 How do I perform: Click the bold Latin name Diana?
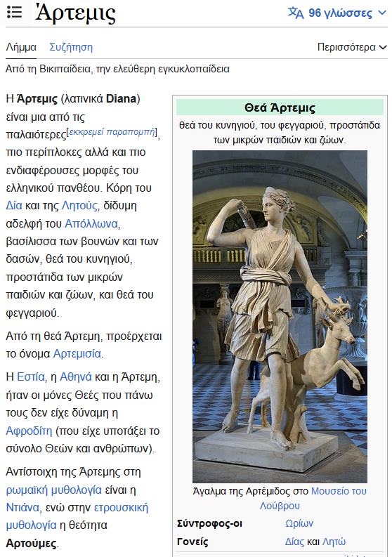(x=122, y=98)
